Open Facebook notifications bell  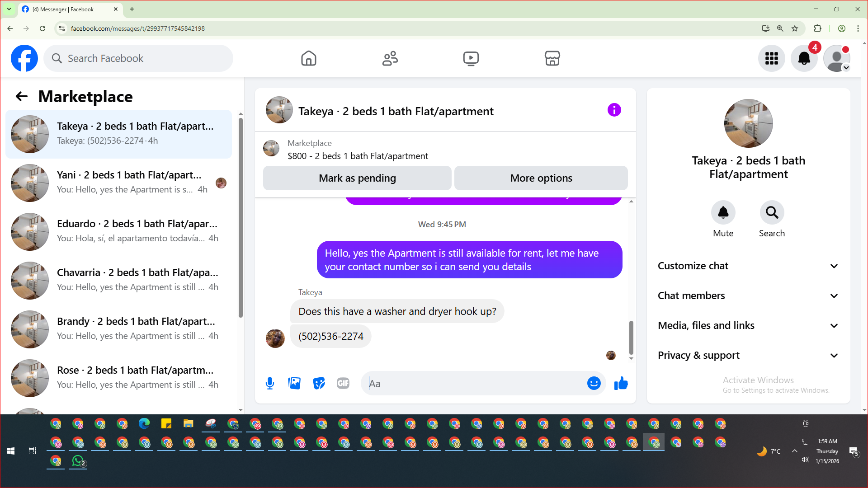coord(804,58)
